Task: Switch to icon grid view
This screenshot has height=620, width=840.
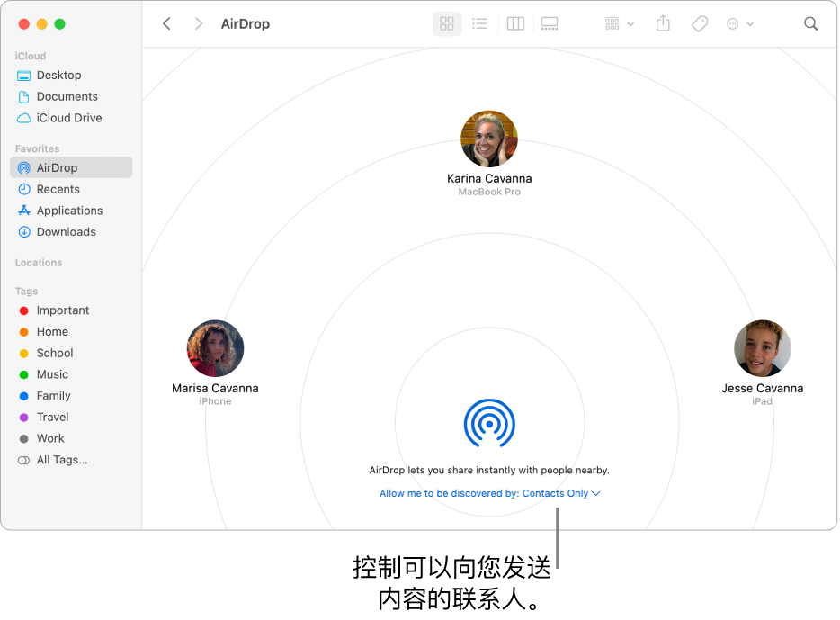Action: coord(447,23)
